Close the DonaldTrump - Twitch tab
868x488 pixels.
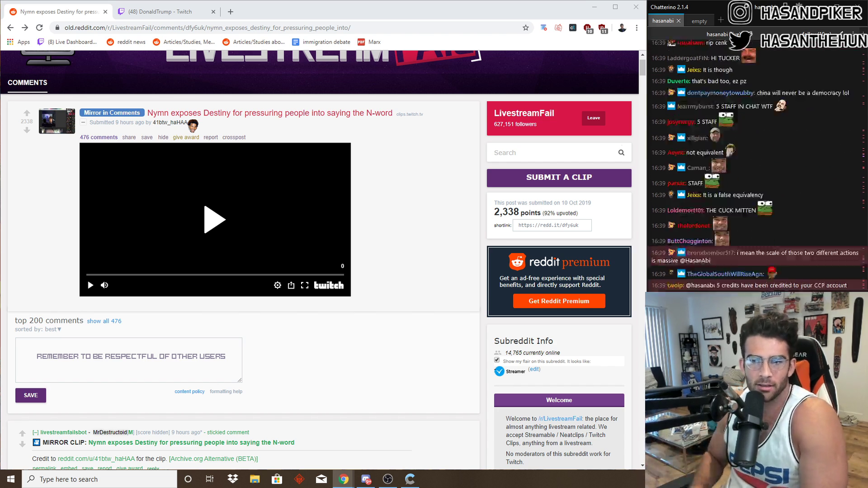point(213,11)
